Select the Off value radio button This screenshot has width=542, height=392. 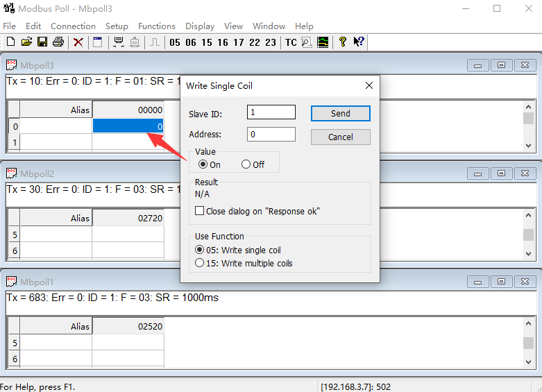246,164
